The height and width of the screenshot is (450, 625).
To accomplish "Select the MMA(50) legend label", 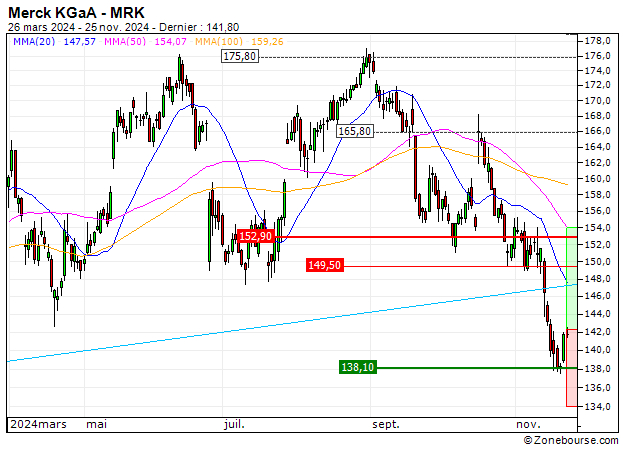I will 125,41.
